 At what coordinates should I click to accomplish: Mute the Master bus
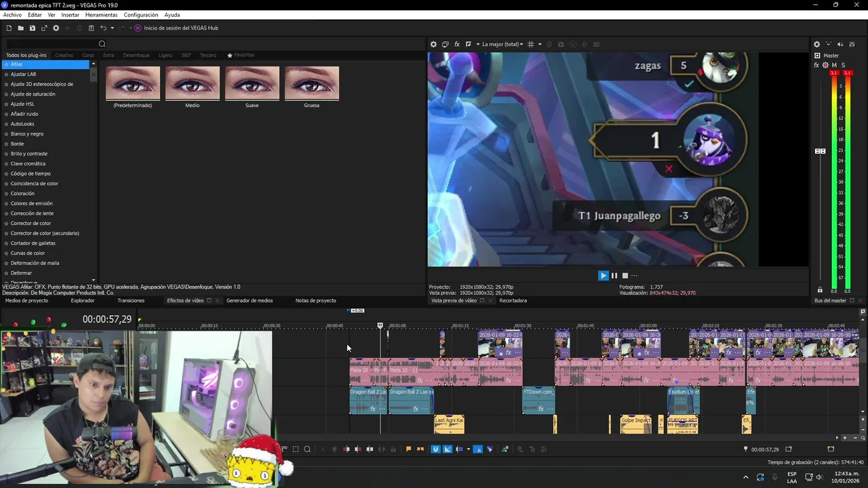click(834, 65)
